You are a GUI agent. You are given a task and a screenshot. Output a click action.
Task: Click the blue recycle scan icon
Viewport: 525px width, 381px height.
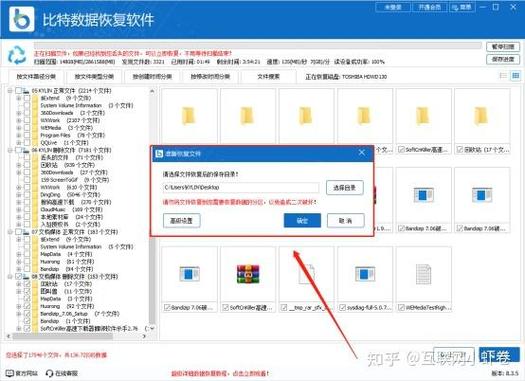[17, 55]
